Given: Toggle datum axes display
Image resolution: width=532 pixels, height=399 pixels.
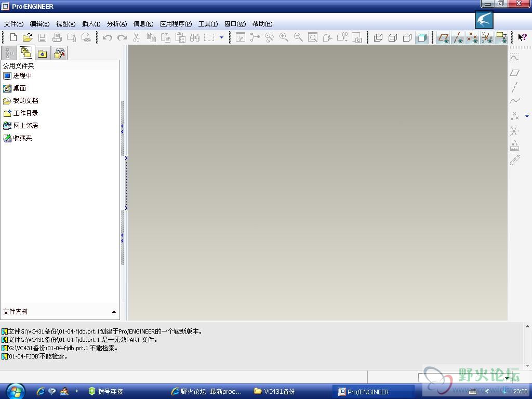Looking at the screenshot, I should coord(458,37).
